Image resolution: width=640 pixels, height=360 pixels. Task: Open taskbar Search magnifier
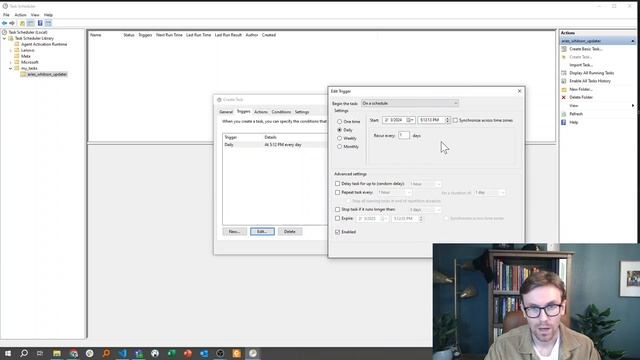(24, 353)
